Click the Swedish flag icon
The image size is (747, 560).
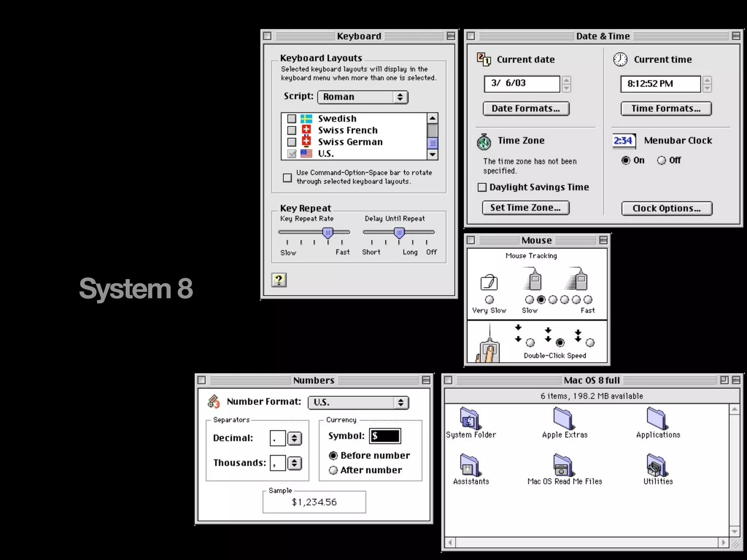(x=306, y=118)
